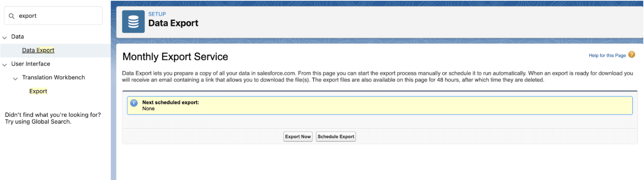Click the Monthly Export Service heading

175,57
